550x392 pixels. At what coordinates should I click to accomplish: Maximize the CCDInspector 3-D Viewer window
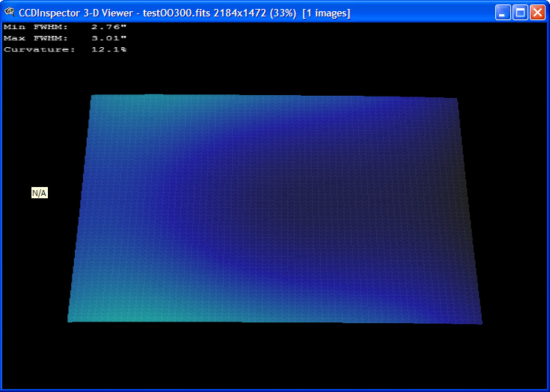(x=520, y=13)
